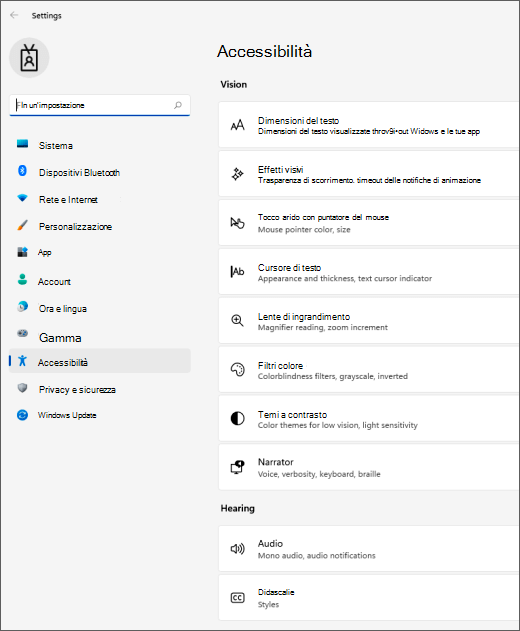Click the App icon in sidebar
Screen dimensions: 520x631
pos(23,252)
